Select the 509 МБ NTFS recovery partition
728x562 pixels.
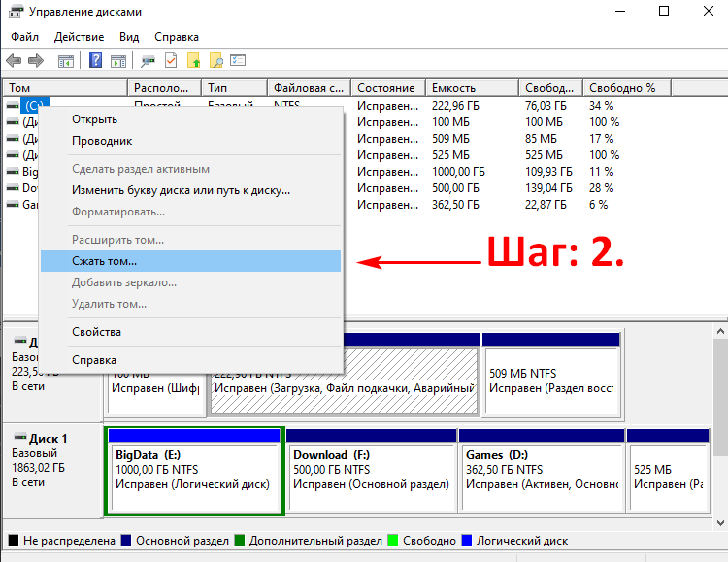click(551, 374)
